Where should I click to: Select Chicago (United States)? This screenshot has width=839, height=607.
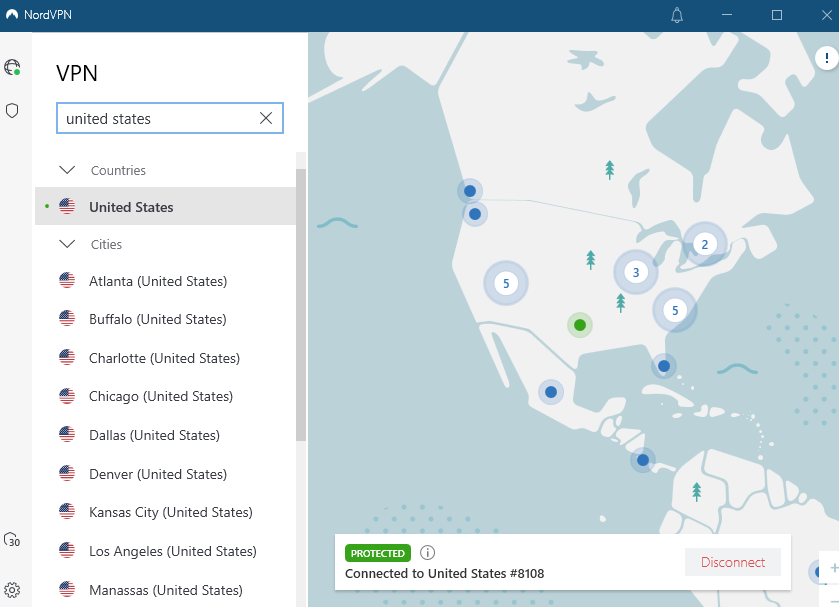pyautogui.click(x=165, y=396)
